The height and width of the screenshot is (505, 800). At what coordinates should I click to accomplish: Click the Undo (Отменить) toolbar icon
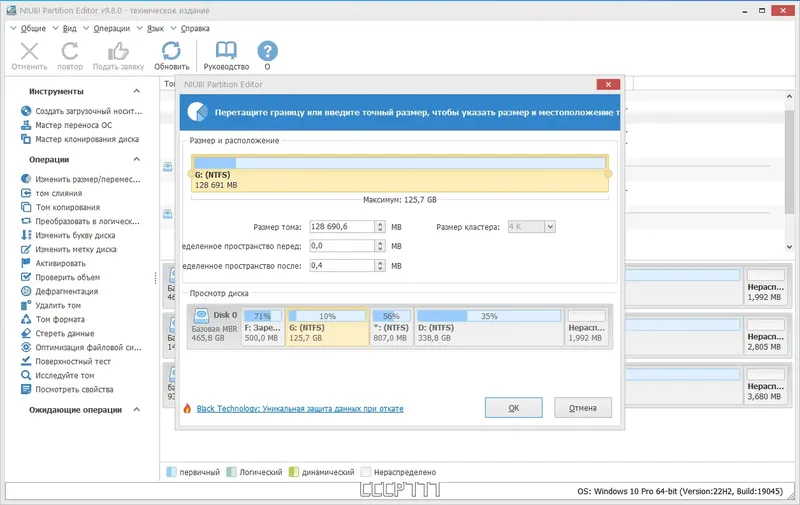(29, 52)
